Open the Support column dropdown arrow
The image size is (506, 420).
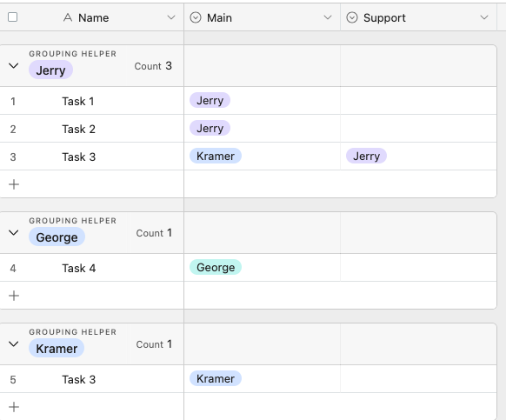pyautogui.click(x=484, y=17)
